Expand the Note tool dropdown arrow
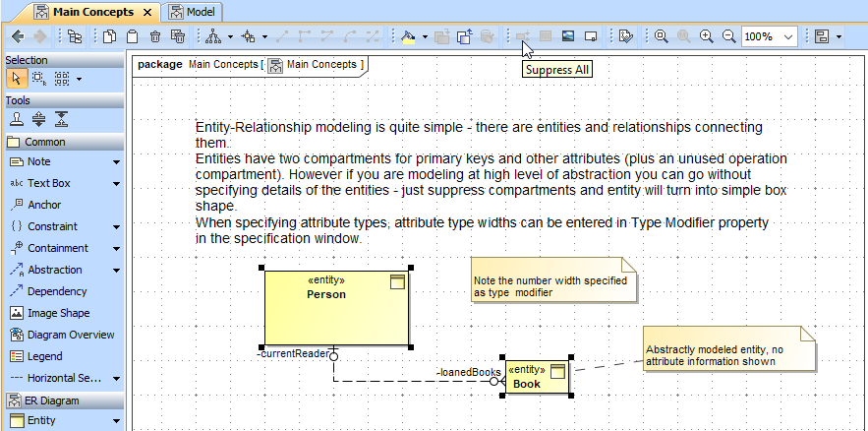The height and width of the screenshot is (431, 868). 116,161
